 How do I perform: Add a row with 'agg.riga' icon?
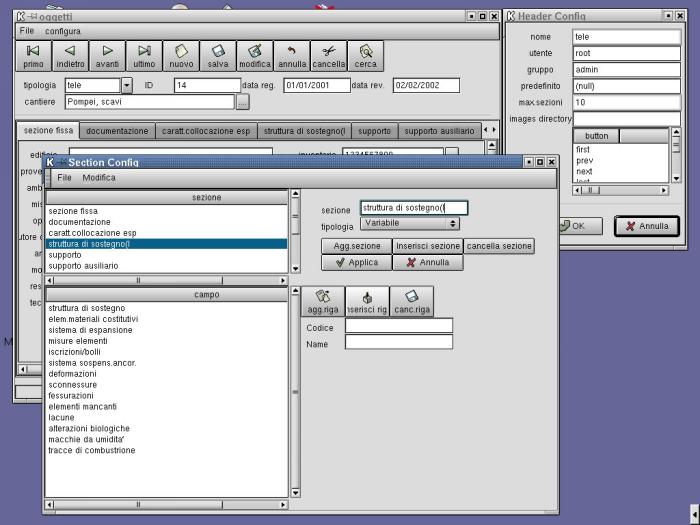click(x=322, y=302)
